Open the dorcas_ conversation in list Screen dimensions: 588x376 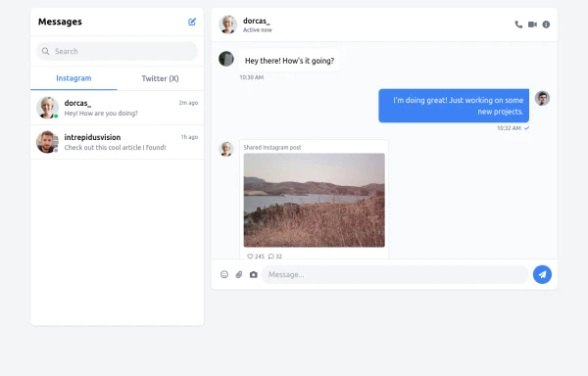(x=117, y=108)
